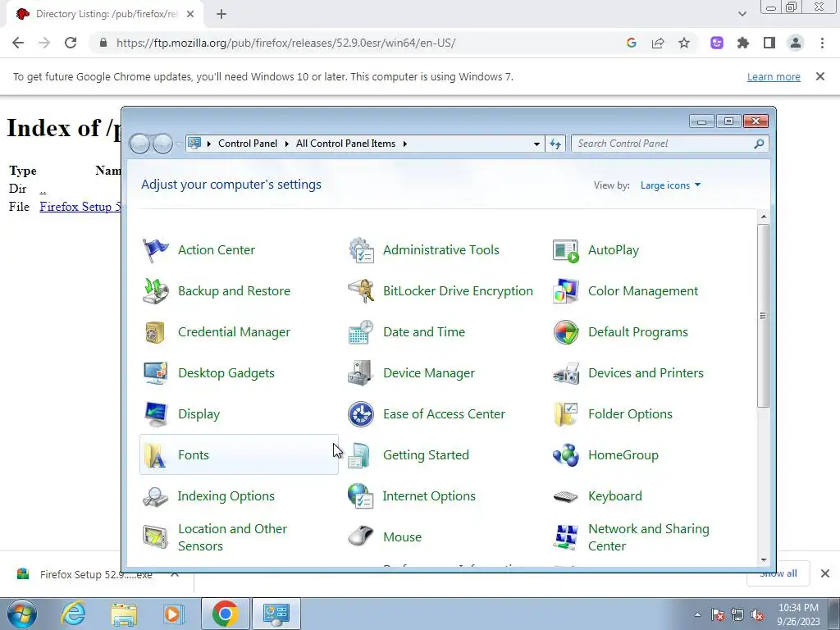This screenshot has width=840, height=630.
Task: Open the Action Center flag icon
Action: click(x=155, y=250)
